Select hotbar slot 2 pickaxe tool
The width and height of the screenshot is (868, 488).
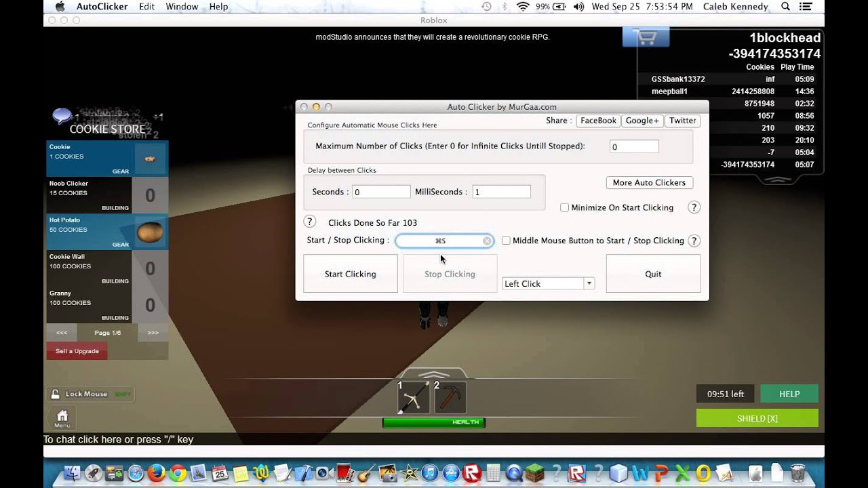coord(450,397)
